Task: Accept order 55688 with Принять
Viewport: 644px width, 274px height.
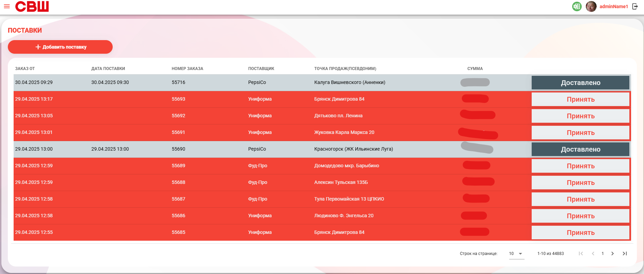Action: [580, 183]
